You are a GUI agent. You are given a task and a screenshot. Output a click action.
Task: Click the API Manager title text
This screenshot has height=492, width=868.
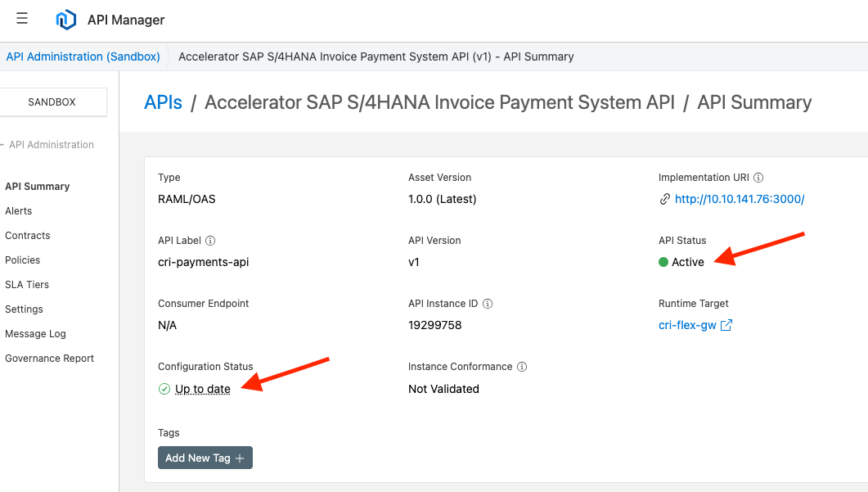click(x=126, y=20)
